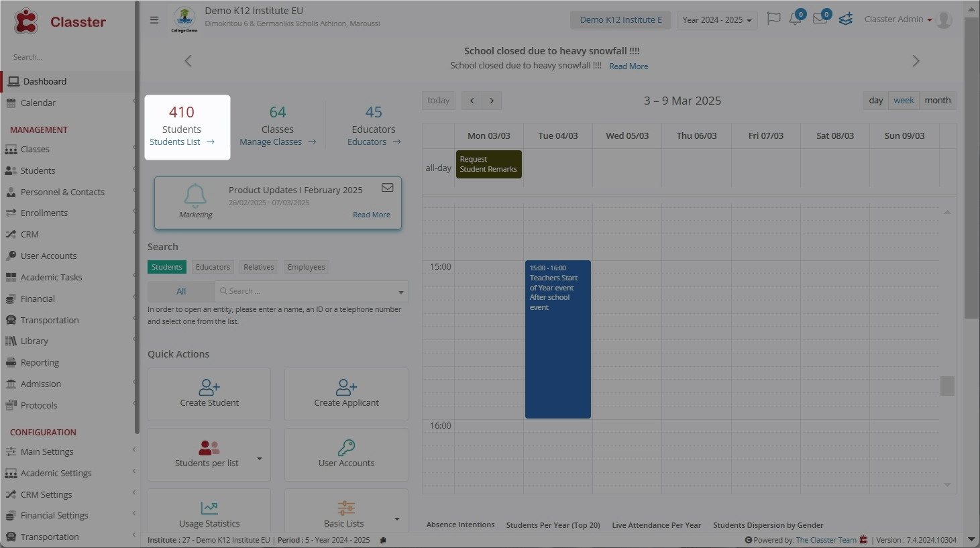Click the hamburger menu icon
This screenshot has height=548, width=980.
tap(154, 20)
